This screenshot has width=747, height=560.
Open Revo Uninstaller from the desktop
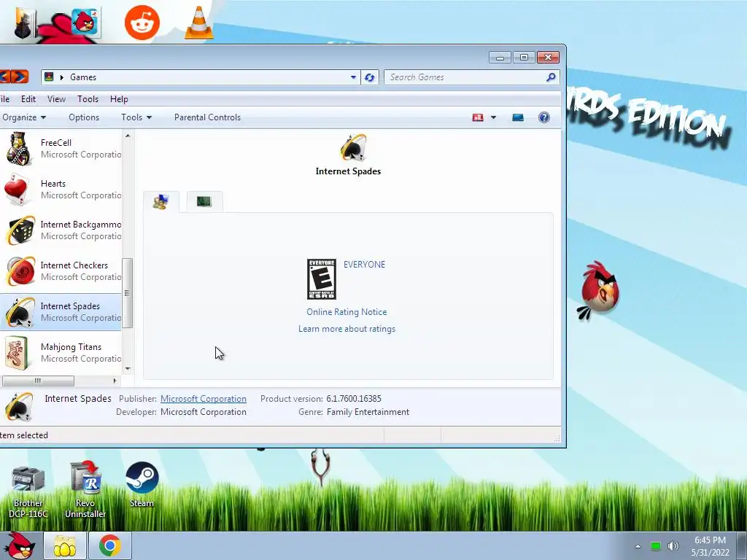[x=85, y=489]
